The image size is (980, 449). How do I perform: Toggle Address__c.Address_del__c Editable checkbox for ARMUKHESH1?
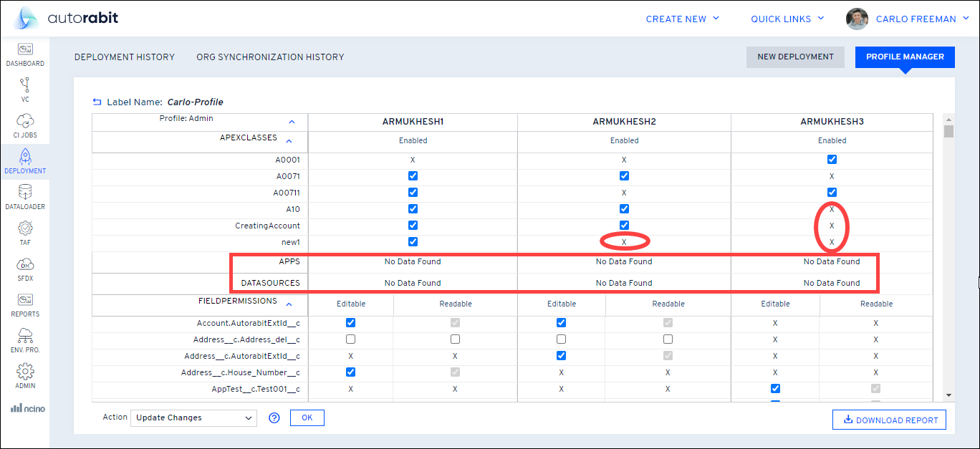[350, 339]
